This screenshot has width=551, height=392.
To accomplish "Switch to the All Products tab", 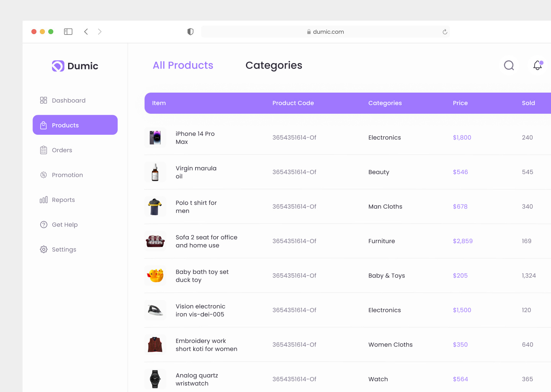I will [x=183, y=65].
